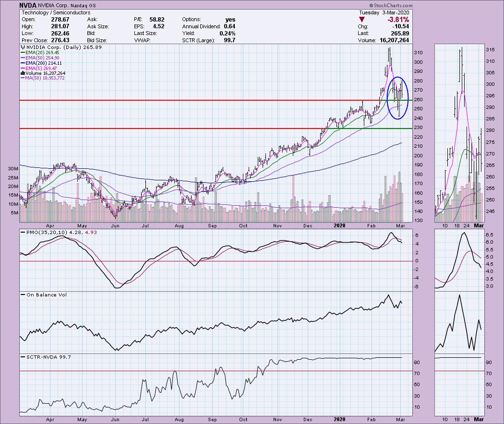Click the Annual Dividend value 0.64
This screenshot has height=424, width=504.
click(x=229, y=26)
